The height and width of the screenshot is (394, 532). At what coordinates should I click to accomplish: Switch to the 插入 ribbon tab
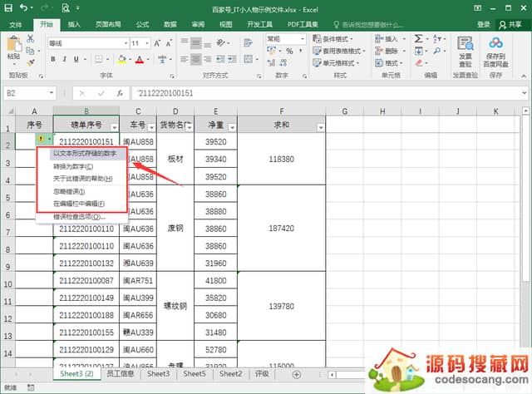(x=75, y=25)
